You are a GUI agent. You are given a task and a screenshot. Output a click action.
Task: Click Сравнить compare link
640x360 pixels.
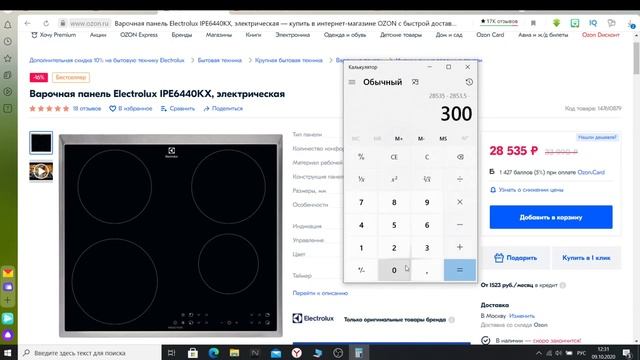[x=178, y=109]
